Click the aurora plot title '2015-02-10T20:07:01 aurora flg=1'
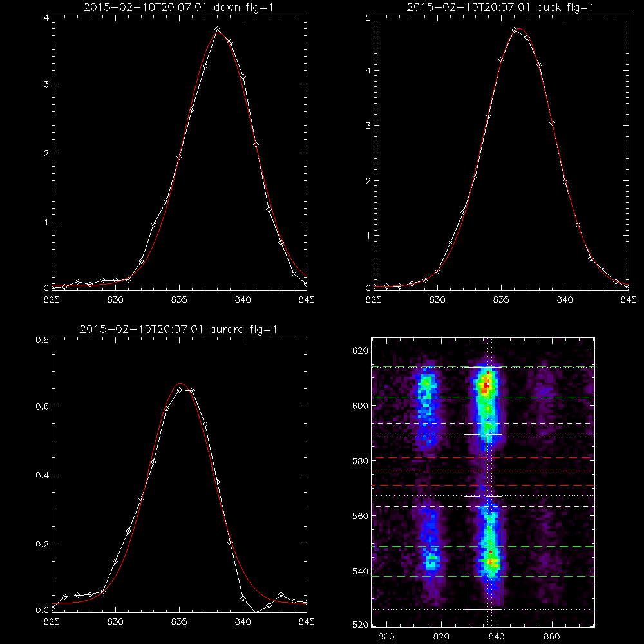644x644 pixels. click(178, 329)
